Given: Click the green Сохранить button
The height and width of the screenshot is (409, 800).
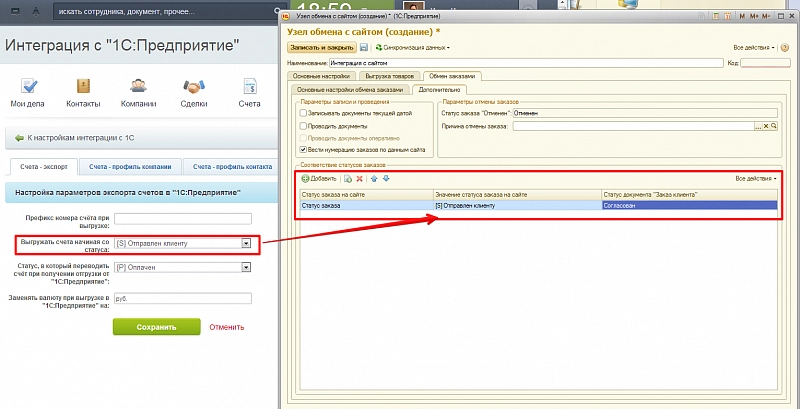Looking at the screenshot, I should tap(156, 327).
